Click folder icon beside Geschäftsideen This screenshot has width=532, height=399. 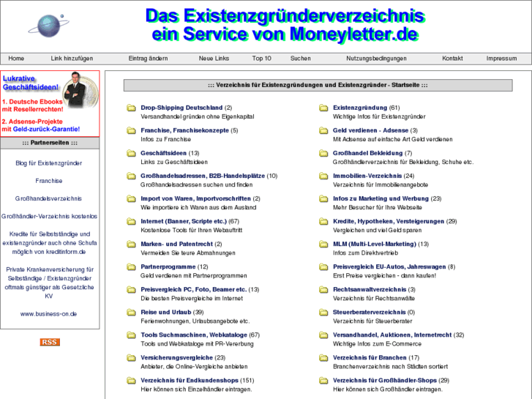(131, 154)
